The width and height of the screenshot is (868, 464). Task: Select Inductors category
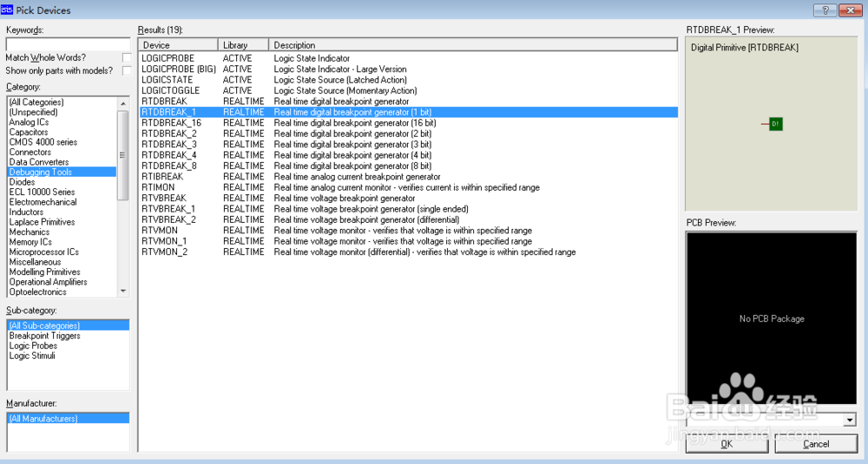(x=62, y=212)
